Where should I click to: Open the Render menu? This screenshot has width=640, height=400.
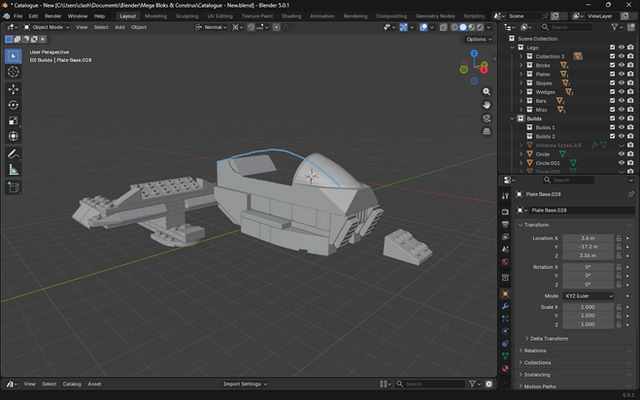click(x=53, y=16)
